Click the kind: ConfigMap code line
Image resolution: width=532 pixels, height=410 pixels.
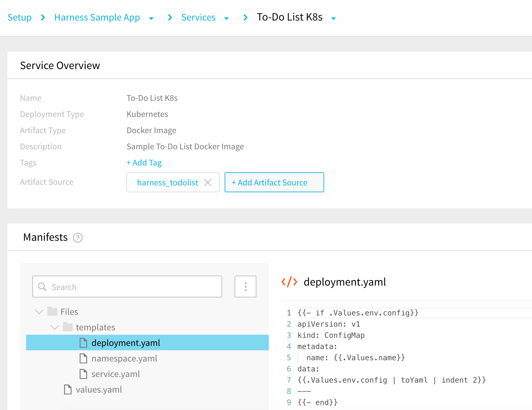[331, 335]
